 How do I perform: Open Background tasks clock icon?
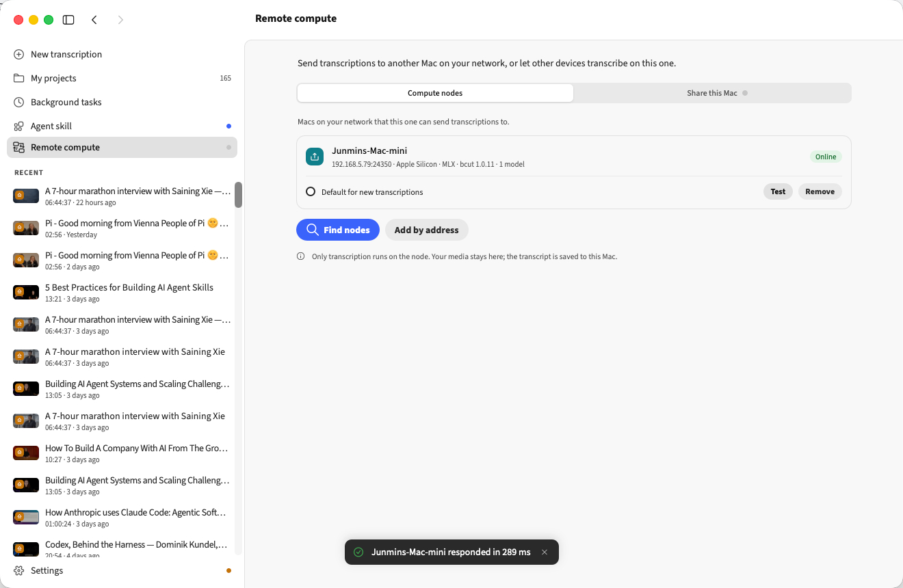18,102
